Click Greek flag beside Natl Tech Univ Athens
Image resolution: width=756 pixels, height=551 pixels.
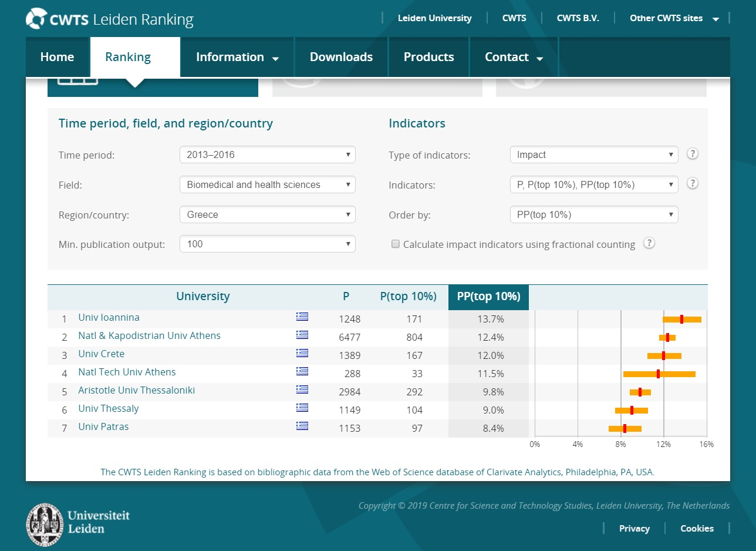302,372
